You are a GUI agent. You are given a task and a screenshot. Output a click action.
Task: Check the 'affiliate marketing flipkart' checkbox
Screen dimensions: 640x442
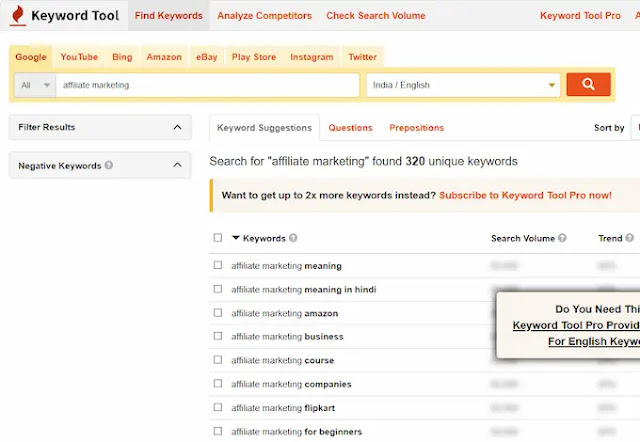click(218, 407)
